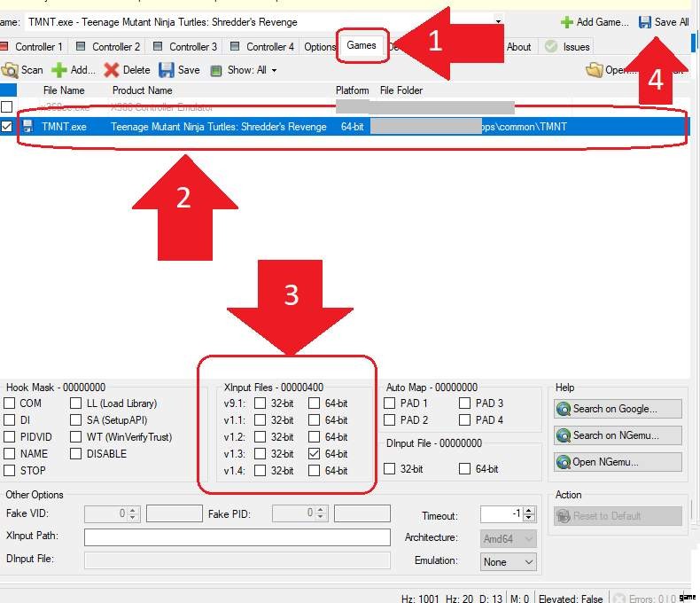
Task: Check Auto Map PAD 4 checkbox
Action: 464,419
